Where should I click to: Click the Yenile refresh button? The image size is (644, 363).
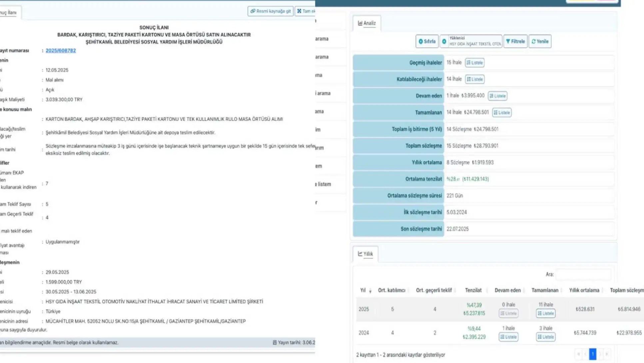pos(540,41)
